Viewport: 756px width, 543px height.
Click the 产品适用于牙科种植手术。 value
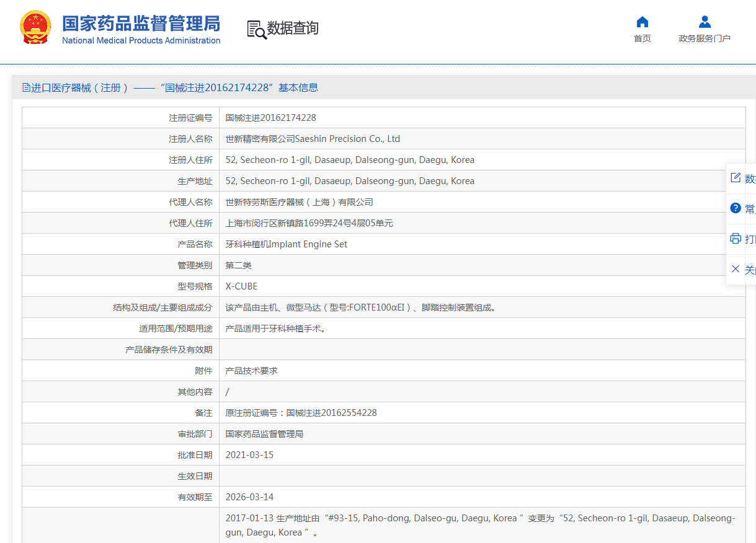coord(276,329)
